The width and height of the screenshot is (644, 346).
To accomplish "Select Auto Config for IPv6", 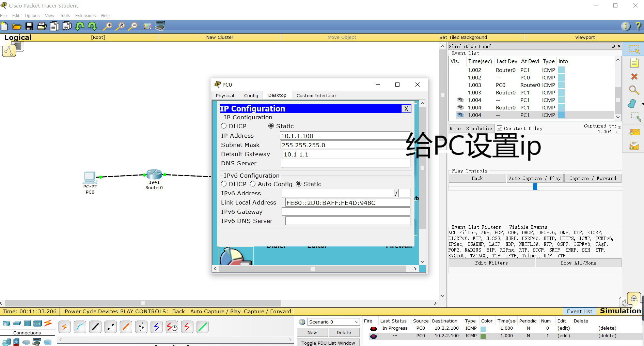I will 253,184.
